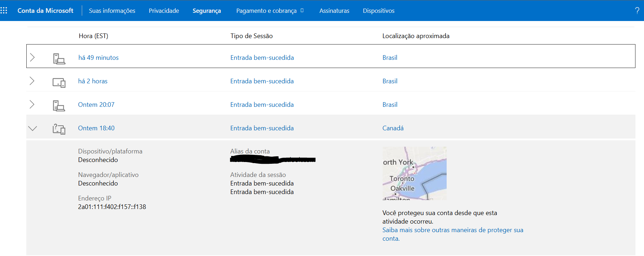Click the help question mark icon
The width and height of the screenshot is (644, 256).
pos(637,11)
